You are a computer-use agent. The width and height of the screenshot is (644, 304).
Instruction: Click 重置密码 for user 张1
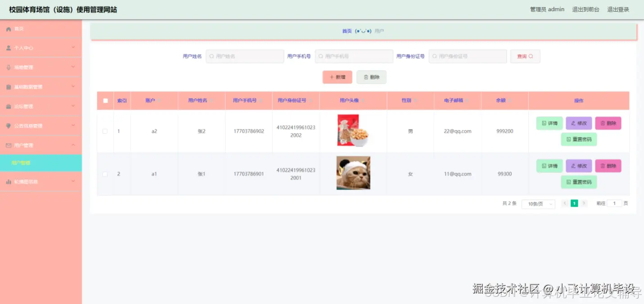(579, 182)
